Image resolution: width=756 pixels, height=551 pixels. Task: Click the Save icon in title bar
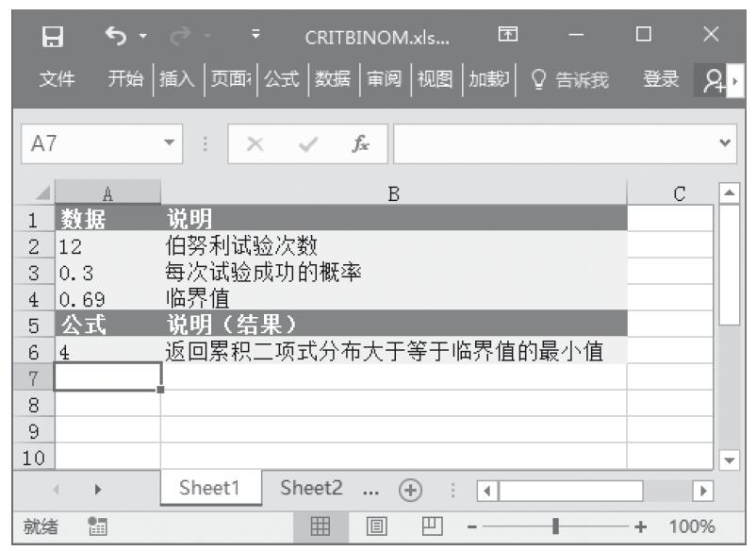pyautogui.click(x=54, y=39)
